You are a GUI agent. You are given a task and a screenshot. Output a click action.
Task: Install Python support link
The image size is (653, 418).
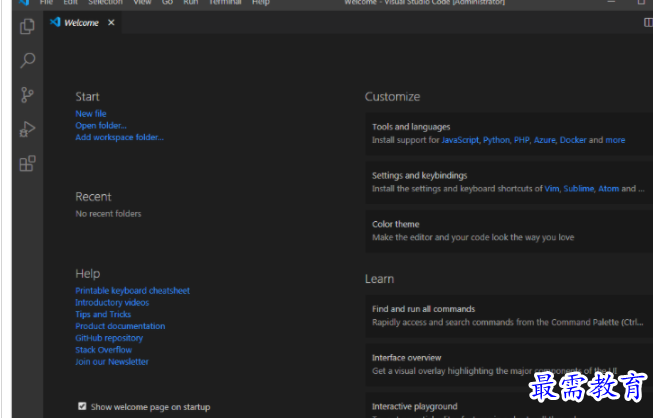coord(496,140)
